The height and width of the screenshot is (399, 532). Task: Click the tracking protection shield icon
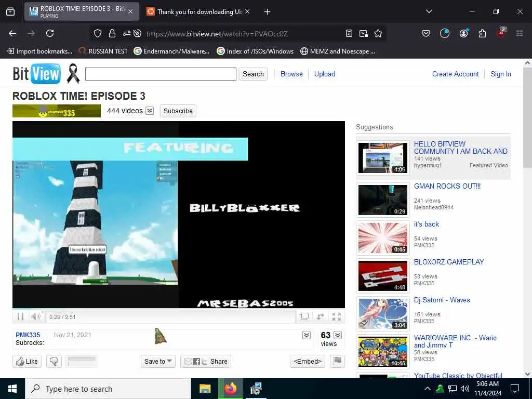point(98,33)
